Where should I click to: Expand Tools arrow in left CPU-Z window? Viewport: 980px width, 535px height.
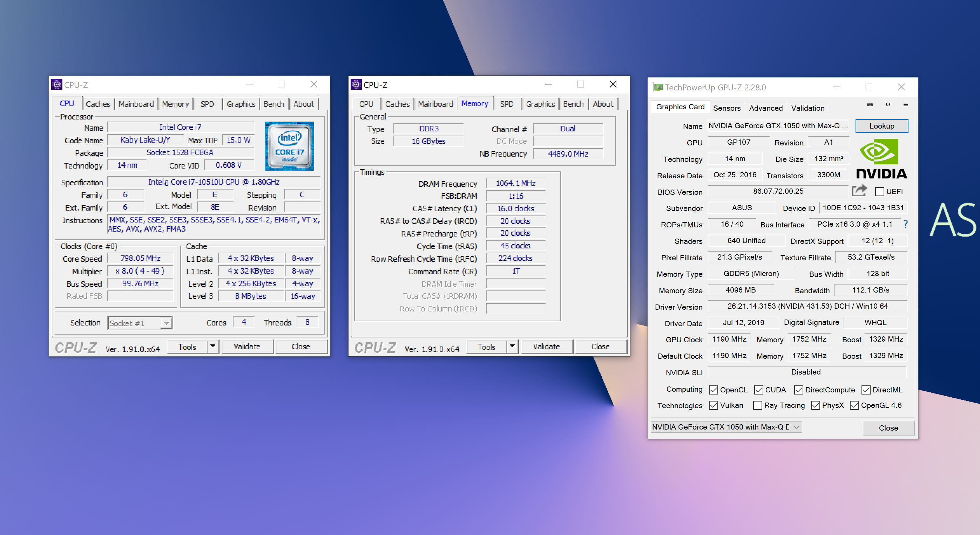coord(213,347)
